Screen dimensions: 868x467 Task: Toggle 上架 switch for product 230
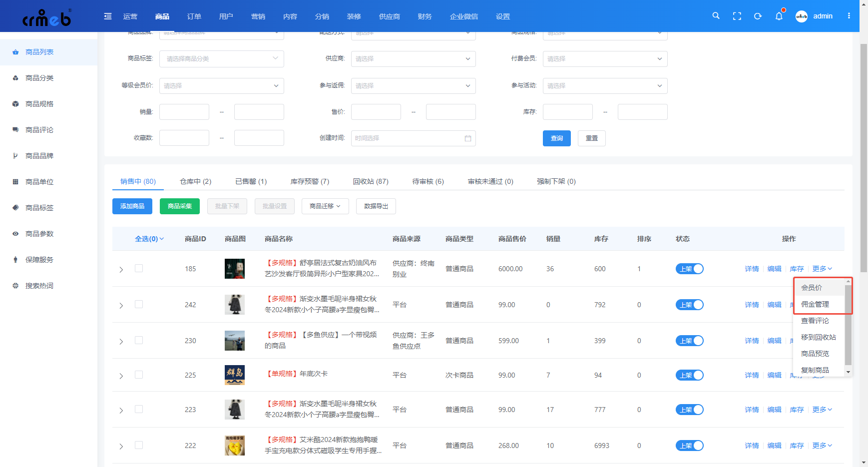point(689,341)
